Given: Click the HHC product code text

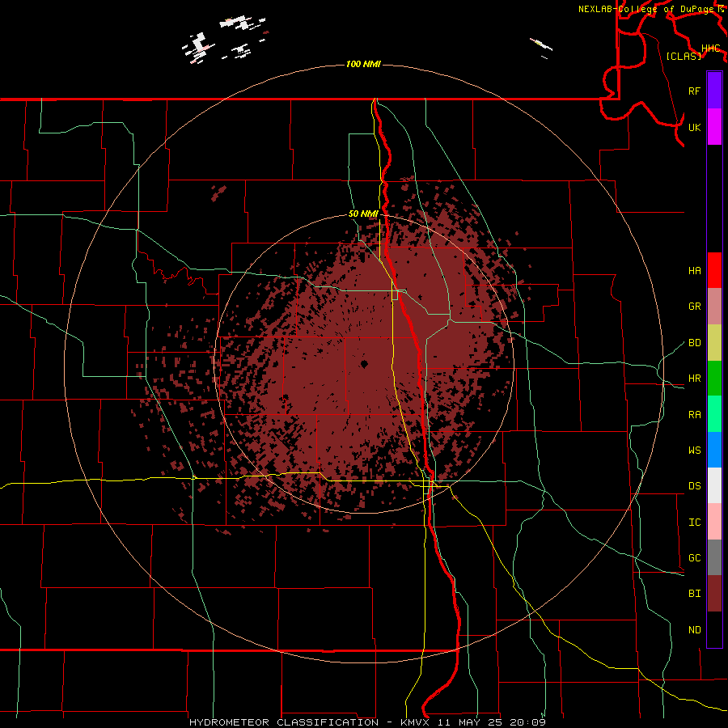Looking at the screenshot, I should click(x=710, y=49).
